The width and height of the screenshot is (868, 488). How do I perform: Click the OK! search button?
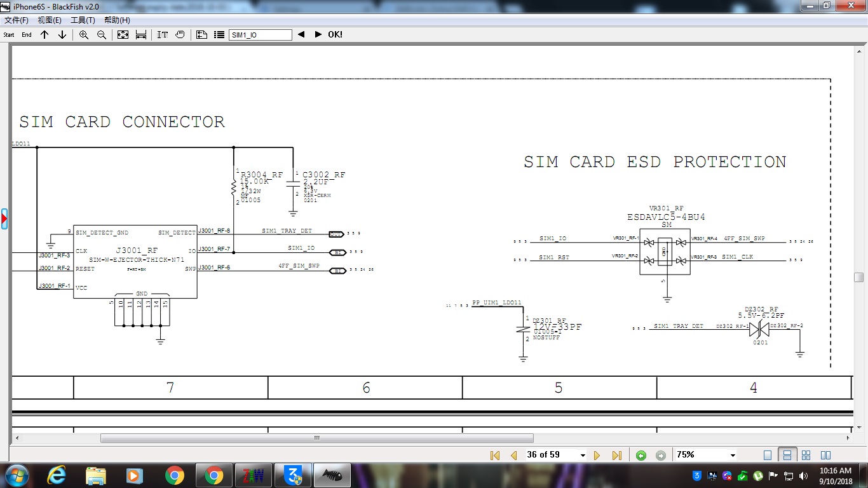335,34
